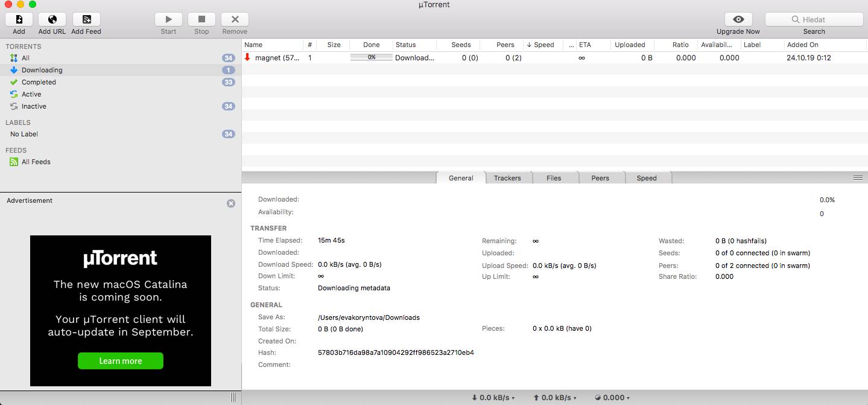The image size is (868, 405).
Task: Sort by the Availability column header
Action: 720,45
